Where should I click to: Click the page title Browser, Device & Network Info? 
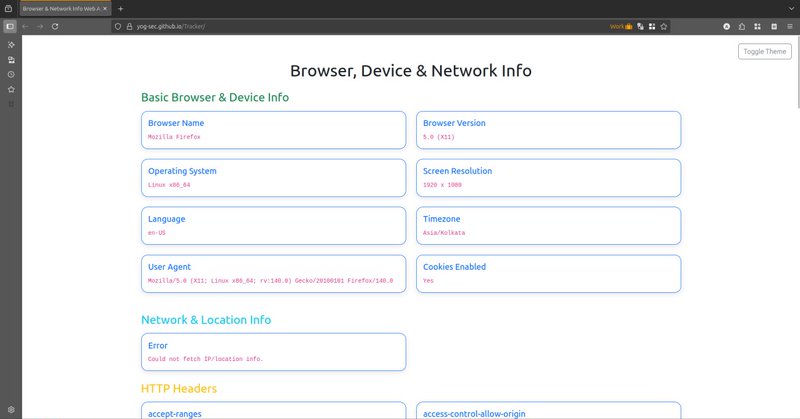coord(411,70)
